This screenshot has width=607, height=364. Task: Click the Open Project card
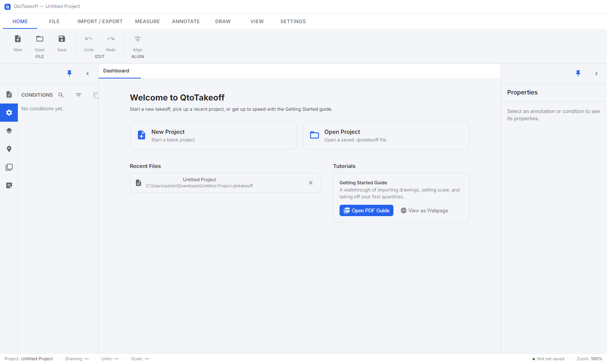click(386, 136)
